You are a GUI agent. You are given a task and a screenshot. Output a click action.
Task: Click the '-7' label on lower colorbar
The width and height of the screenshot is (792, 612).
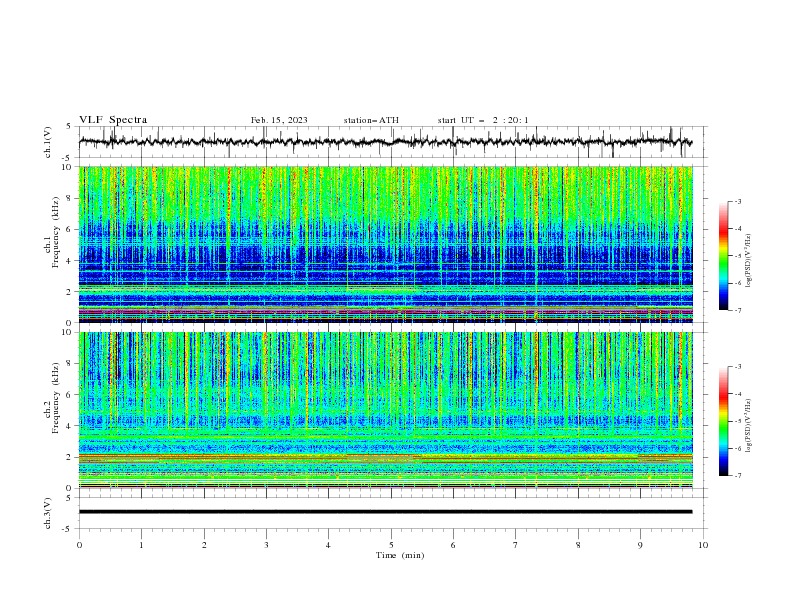click(x=737, y=476)
